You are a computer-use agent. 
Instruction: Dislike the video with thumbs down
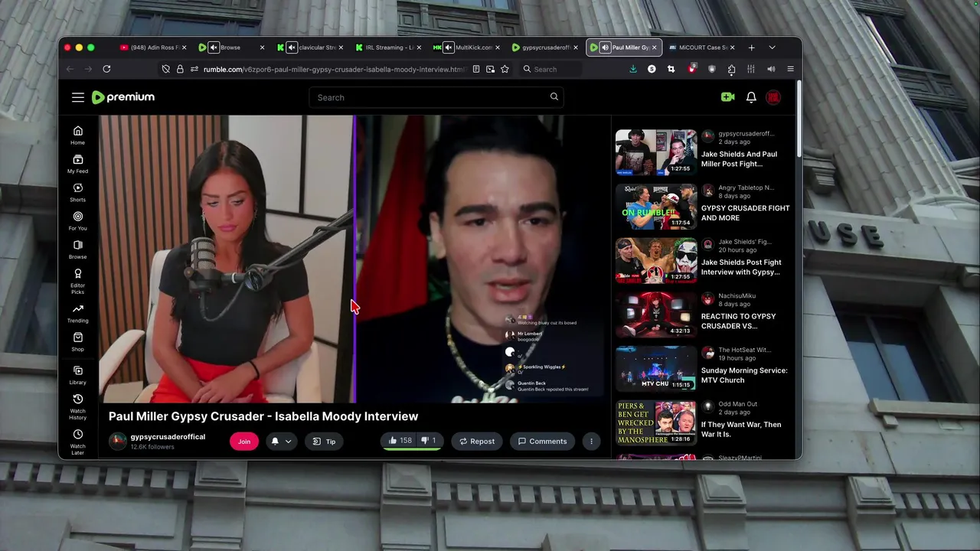pyautogui.click(x=429, y=441)
